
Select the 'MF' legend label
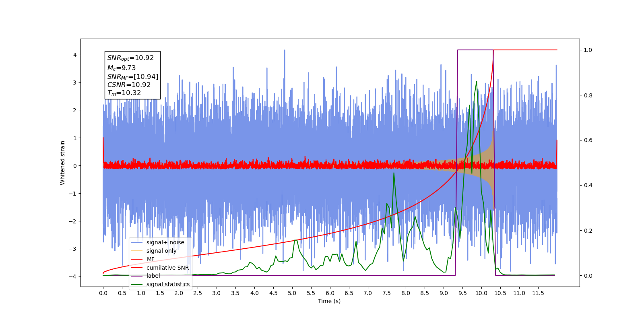coord(151,259)
